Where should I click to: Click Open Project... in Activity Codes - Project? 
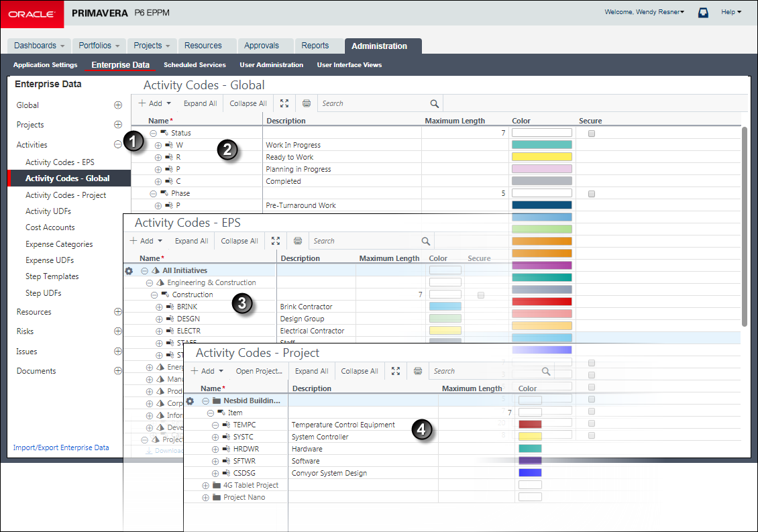[x=259, y=371]
